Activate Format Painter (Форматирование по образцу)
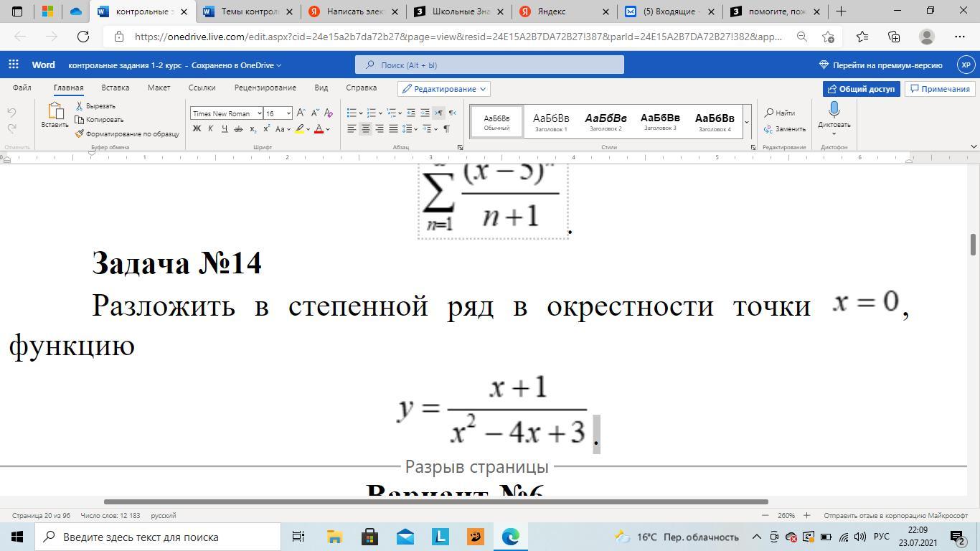Viewport: 980px width, 551px height. point(127,133)
